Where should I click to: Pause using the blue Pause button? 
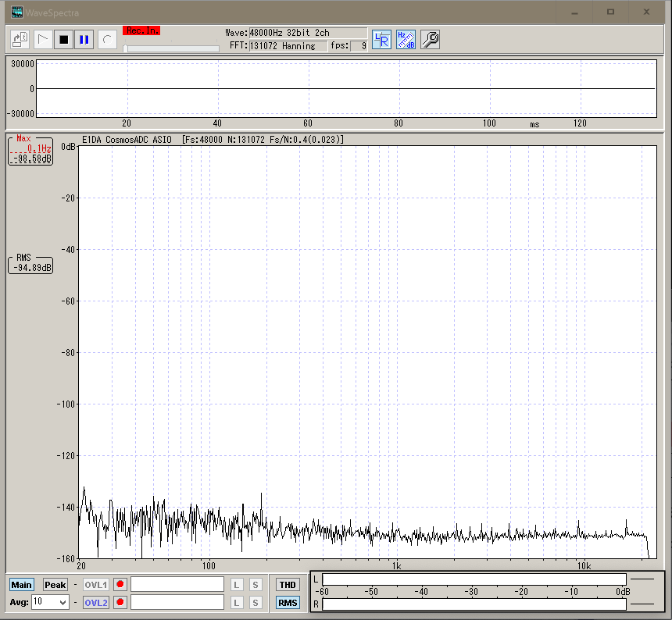[x=84, y=40]
